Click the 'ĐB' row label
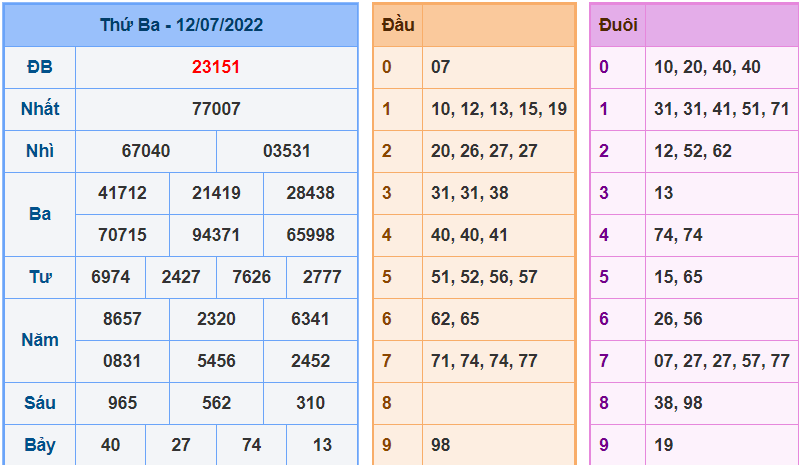Image resolution: width=799 pixels, height=465 pixels. (40, 67)
